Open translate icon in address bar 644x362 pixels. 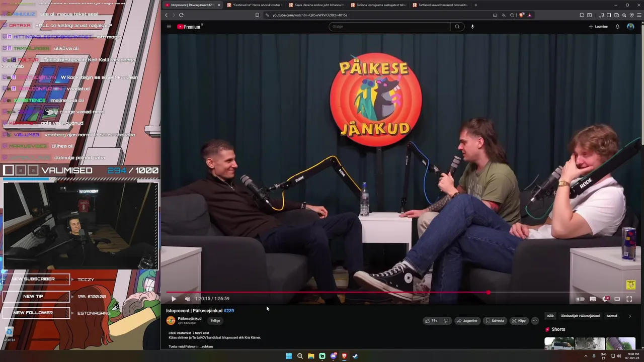point(504,15)
